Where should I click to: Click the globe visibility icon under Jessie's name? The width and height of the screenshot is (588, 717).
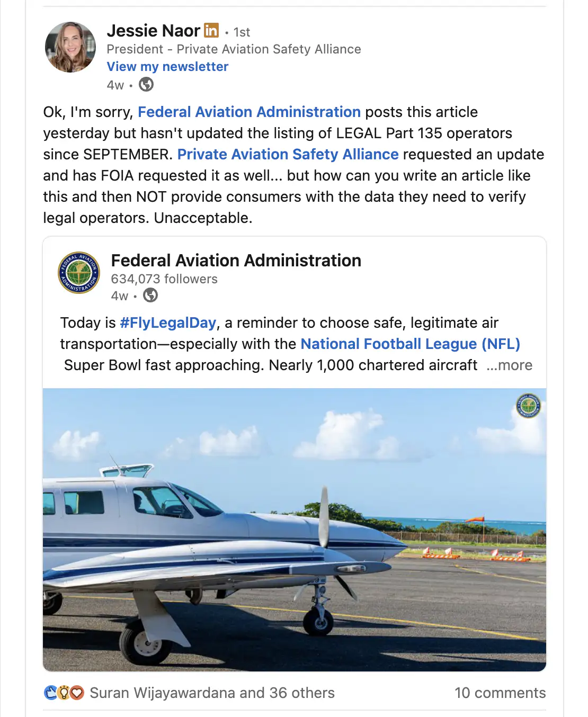[146, 85]
